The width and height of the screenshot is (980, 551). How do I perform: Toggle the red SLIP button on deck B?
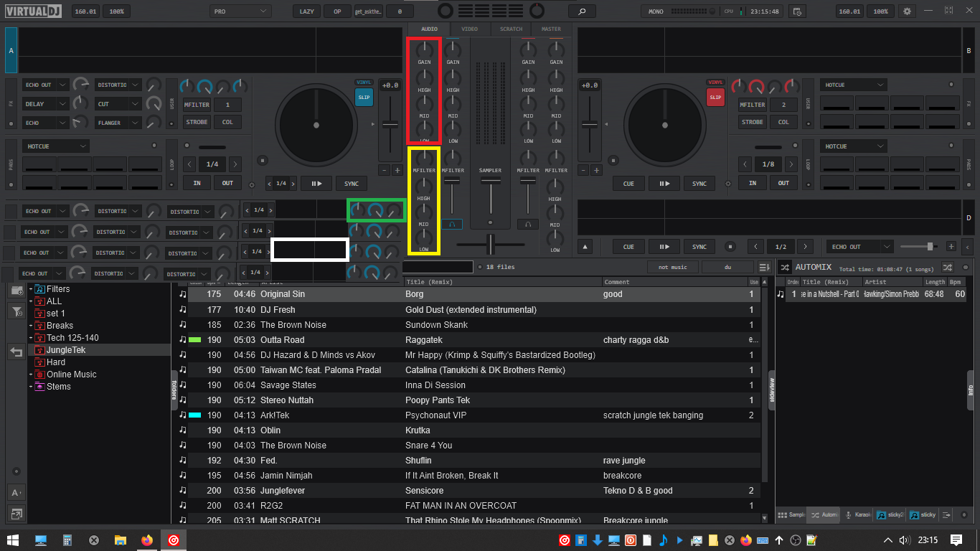[715, 97]
